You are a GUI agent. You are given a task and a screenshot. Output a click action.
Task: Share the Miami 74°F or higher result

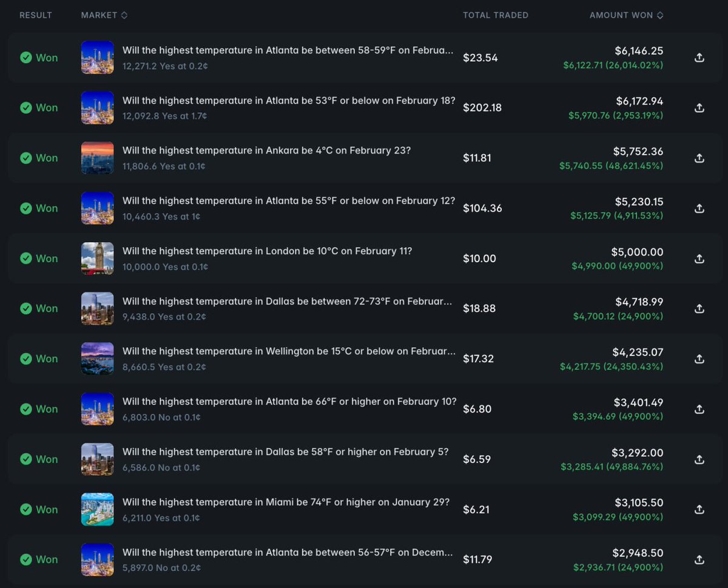point(699,509)
